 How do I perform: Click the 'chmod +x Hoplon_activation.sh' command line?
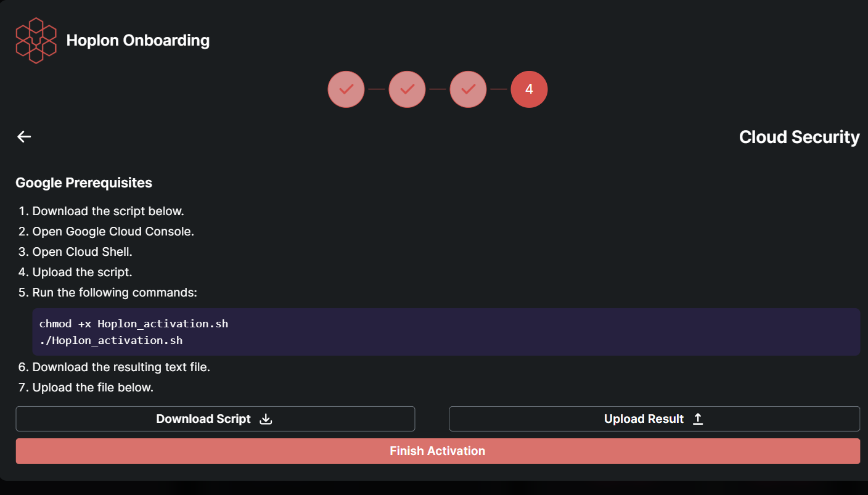click(134, 324)
